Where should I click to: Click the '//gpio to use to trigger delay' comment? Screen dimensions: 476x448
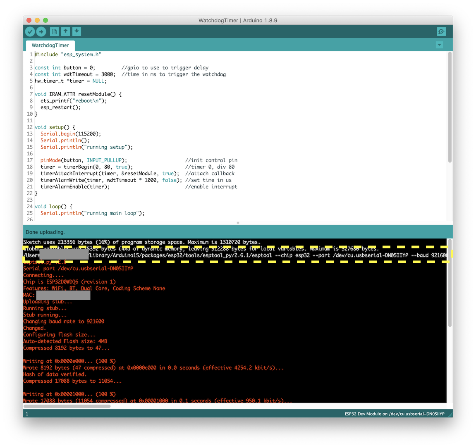165,68
